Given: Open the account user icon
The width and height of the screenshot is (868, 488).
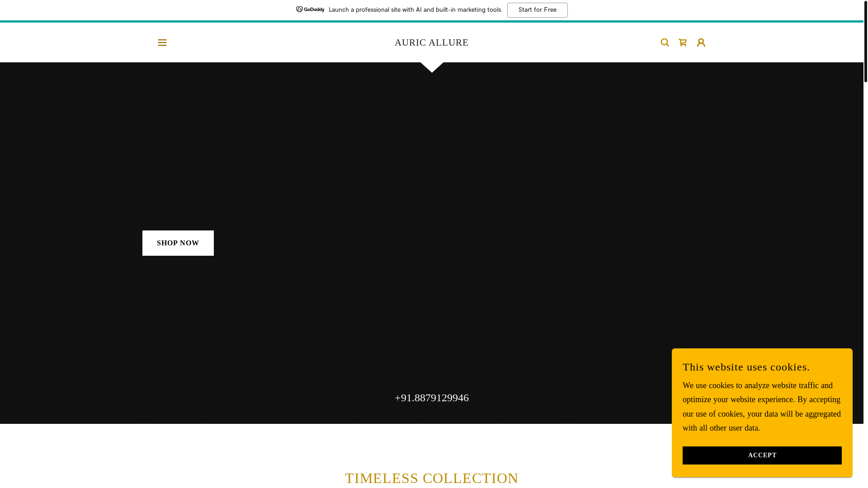Looking at the screenshot, I should pyautogui.click(x=701, y=42).
